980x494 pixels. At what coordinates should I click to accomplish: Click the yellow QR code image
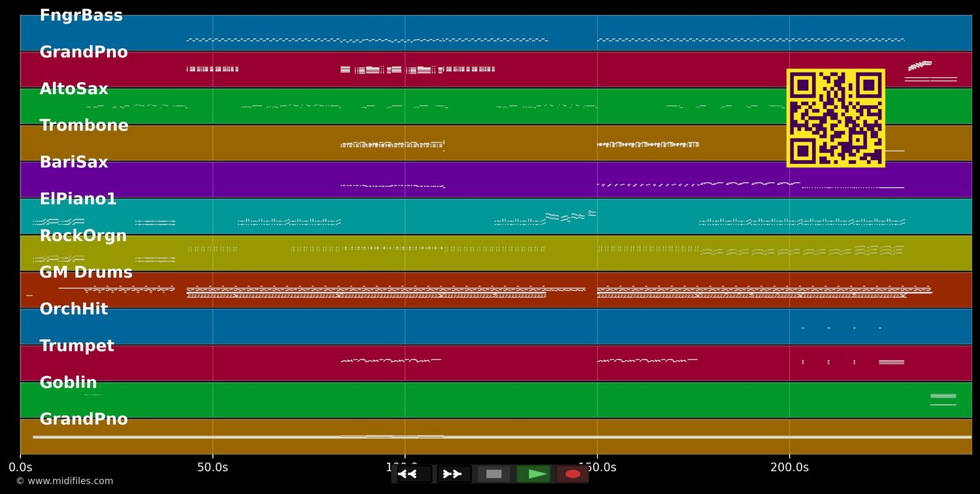click(836, 118)
